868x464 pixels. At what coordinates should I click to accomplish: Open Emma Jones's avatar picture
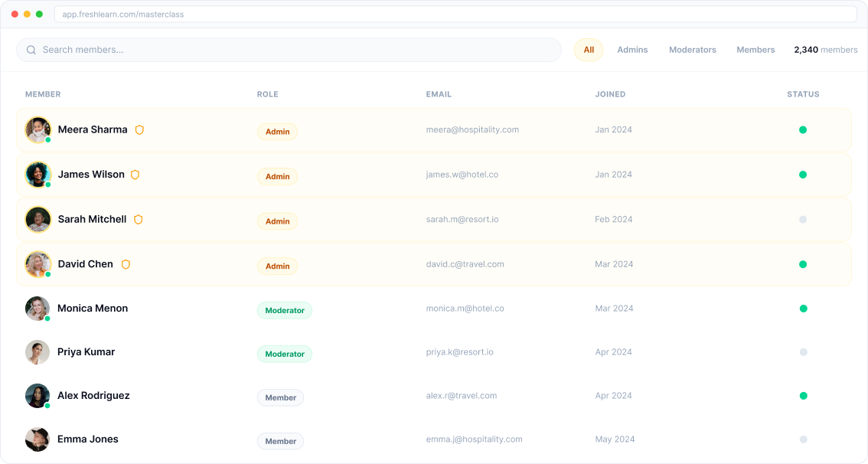click(x=38, y=439)
